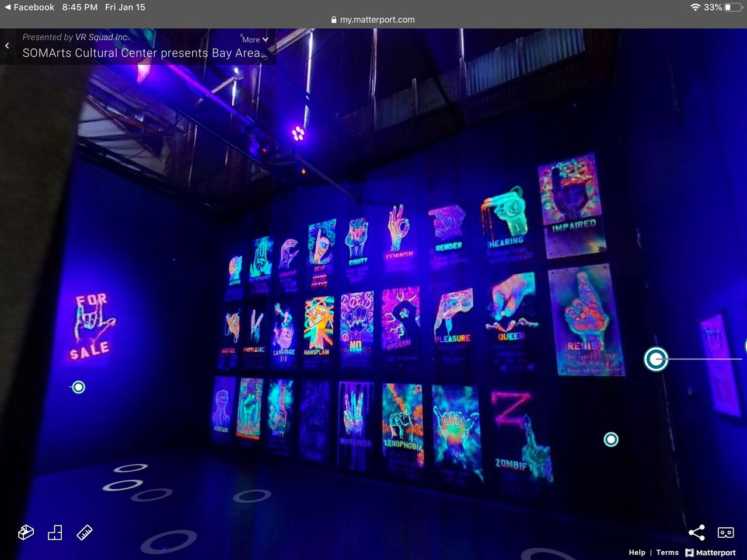Enter VR headset mode
The image size is (747, 560).
[x=725, y=532]
